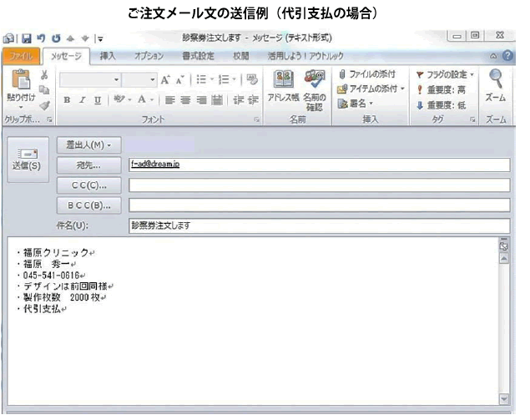Switch to the Insert (挿入) tab
The image size is (530, 420).
[108, 56]
